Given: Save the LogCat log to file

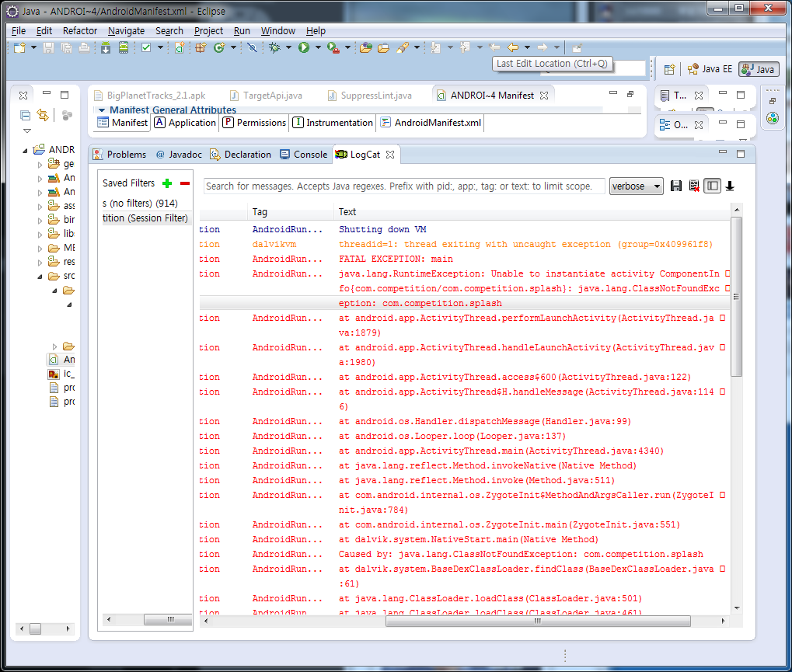Looking at the screenshot, I should [x=676, y=186].
